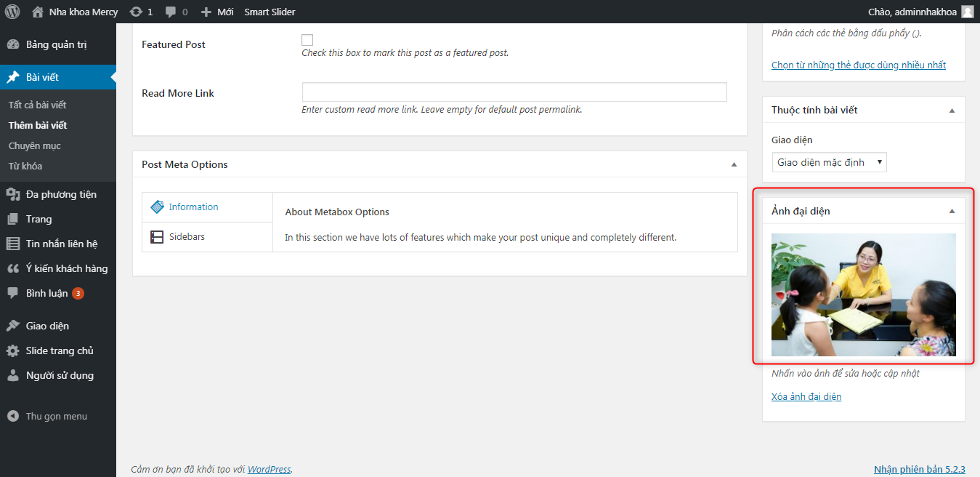Image resolution: width=980 pixels, height=477 pixels.
Task: Click the Trang pages icon
Action: click(13, 219)
